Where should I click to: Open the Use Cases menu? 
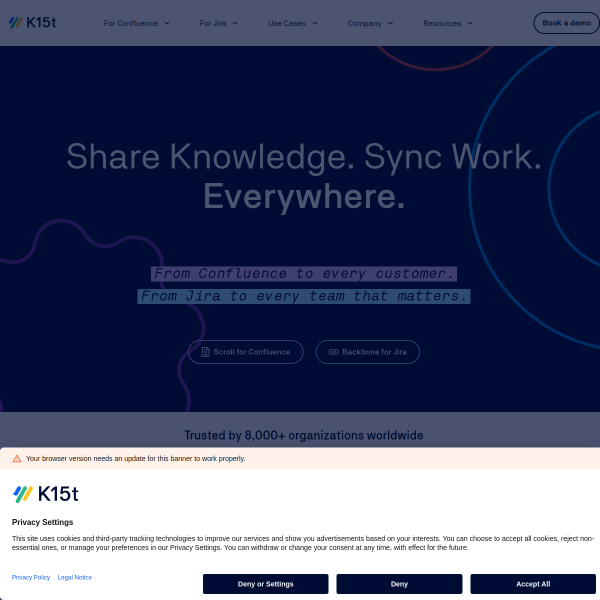[x=293, y=23]
